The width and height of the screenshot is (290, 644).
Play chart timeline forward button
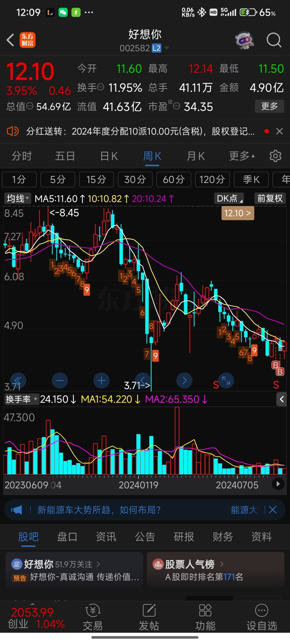coord(278,484)
